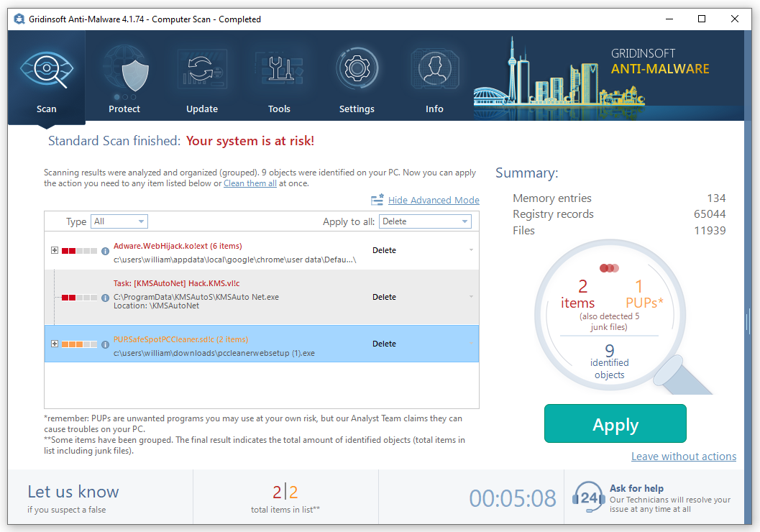Image resolution: width=760 pixels, height=532 pixels.
Task: Expand the Adware.WebHijack.ko!ext group
Action: [x=55, y=250]
